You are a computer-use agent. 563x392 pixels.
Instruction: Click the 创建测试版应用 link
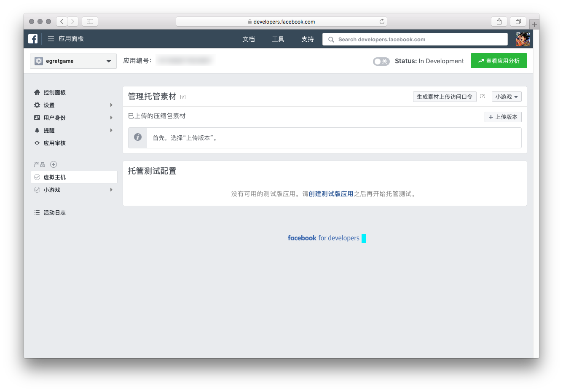point(331,194)
